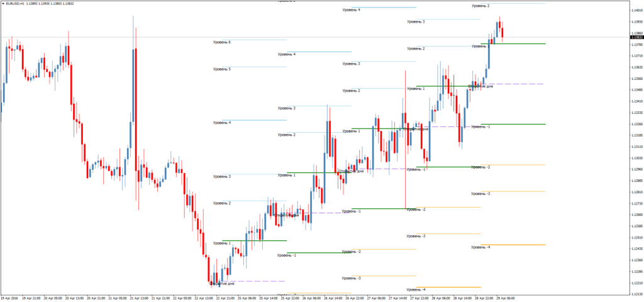Screen dimensions: 644x302
Task: Click price axis value 1.13785
Action: 637,45
